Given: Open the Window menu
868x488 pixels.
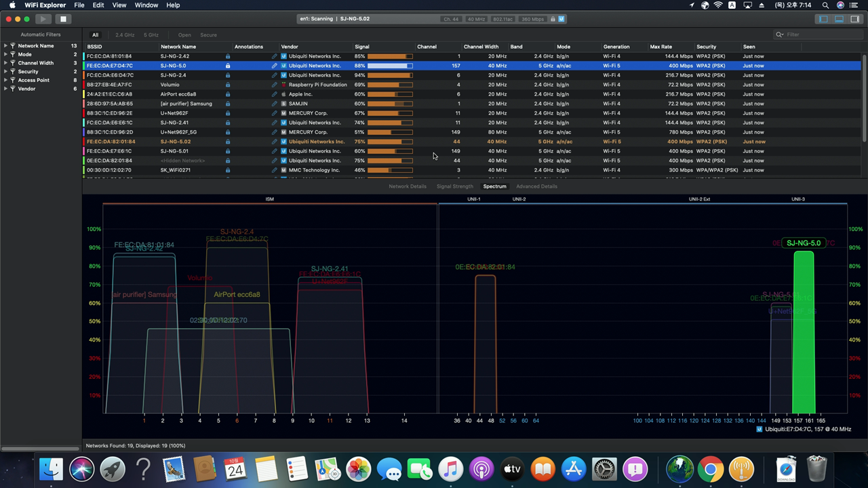Looking at the screenshot, I should coord(146,5).
